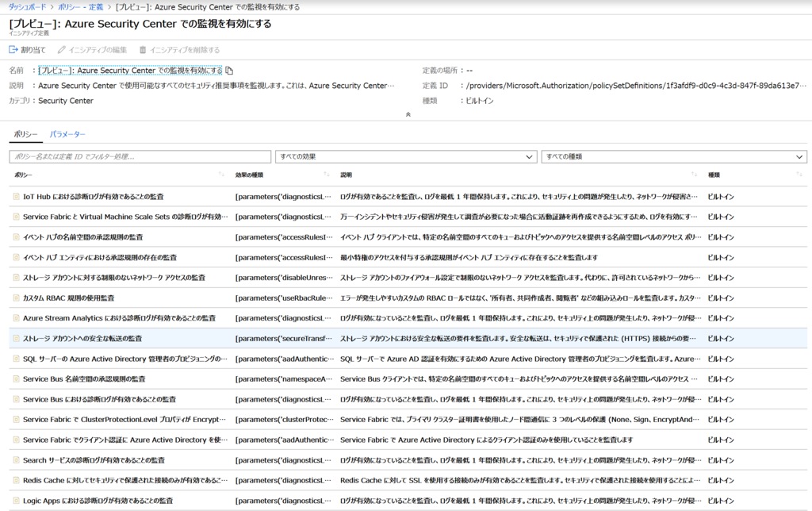
Task: Open the ポリシー - 定義 breadcrumb link
Action: click(x=80, y=7)
